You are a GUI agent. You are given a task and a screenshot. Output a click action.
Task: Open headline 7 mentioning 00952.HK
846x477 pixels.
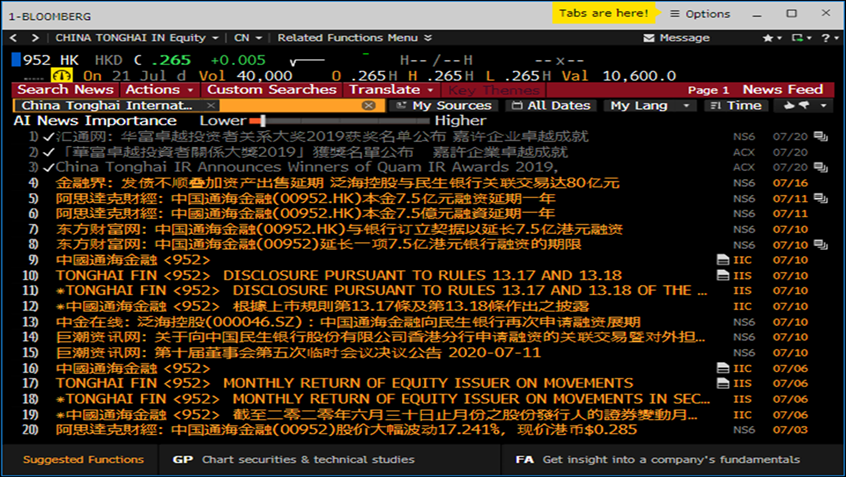[339, 229]
